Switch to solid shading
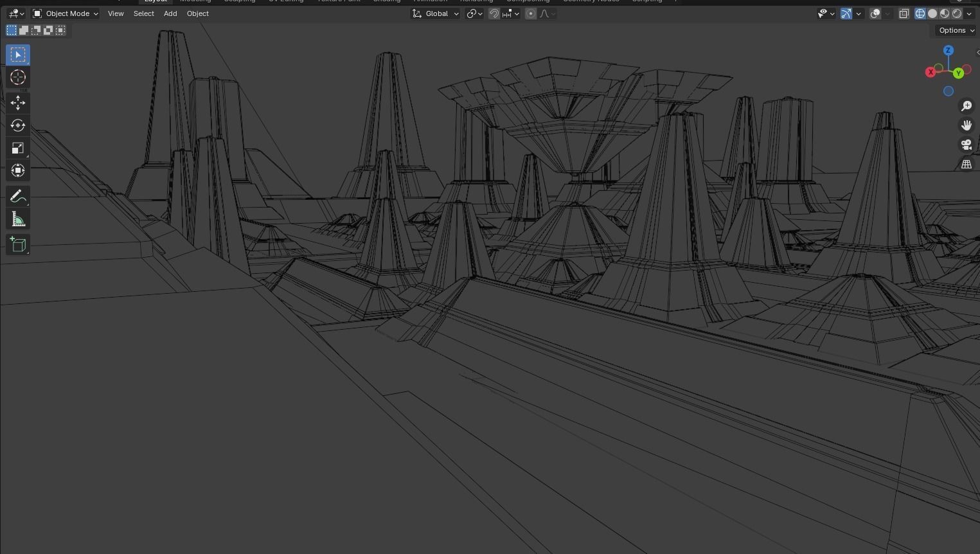Viewport: 980px width, 554px height. (x=932, y=13)
